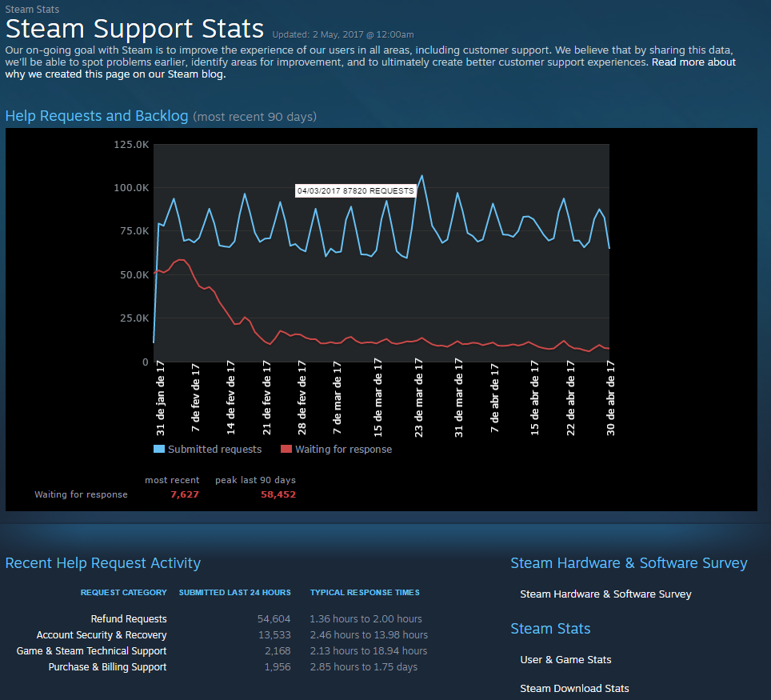
Task: Follow the 'Read more about why we created this page' link
Action: (693, 62)
